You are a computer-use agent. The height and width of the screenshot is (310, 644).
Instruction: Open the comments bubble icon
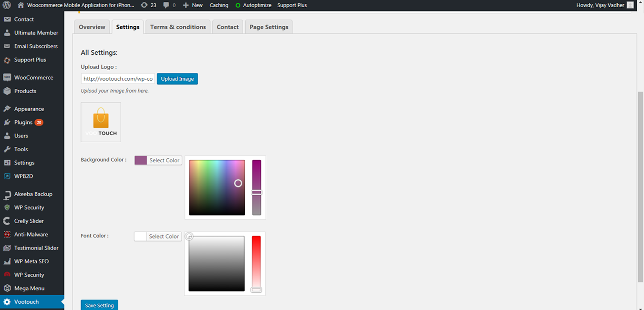pos(166,5)
